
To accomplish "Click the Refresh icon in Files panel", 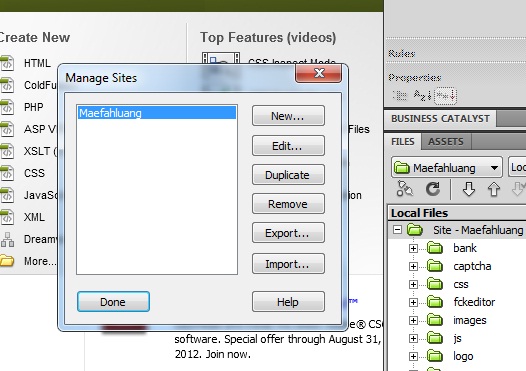I will point(433,189).
